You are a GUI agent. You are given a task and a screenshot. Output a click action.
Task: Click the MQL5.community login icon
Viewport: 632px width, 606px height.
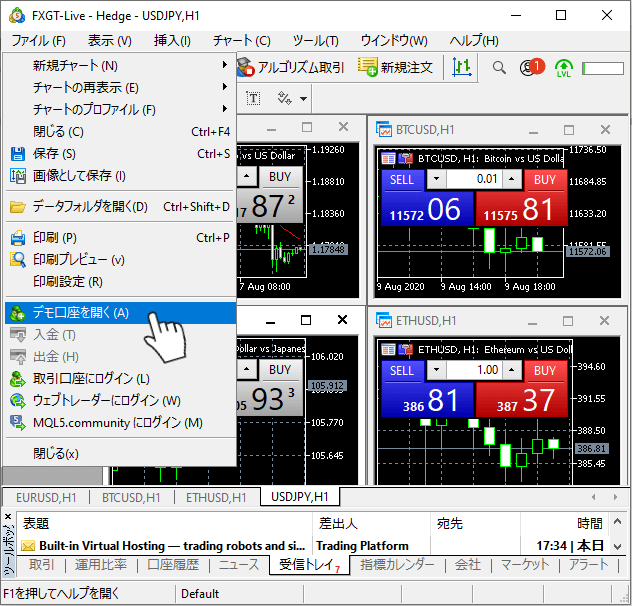18,423
